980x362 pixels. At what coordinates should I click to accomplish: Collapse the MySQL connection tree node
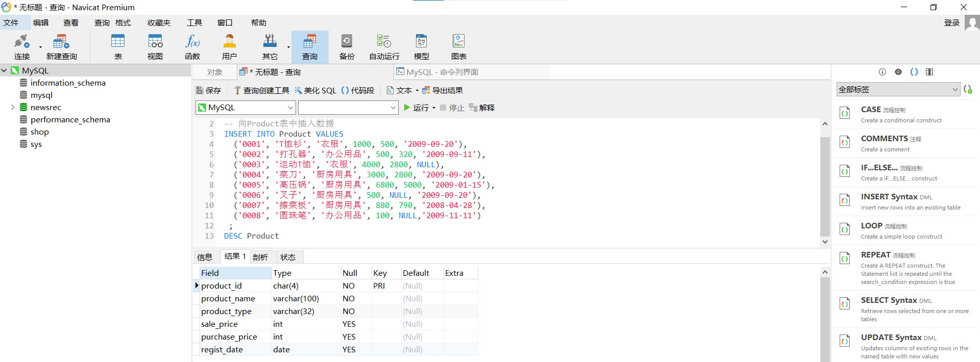tap(4, 71)
